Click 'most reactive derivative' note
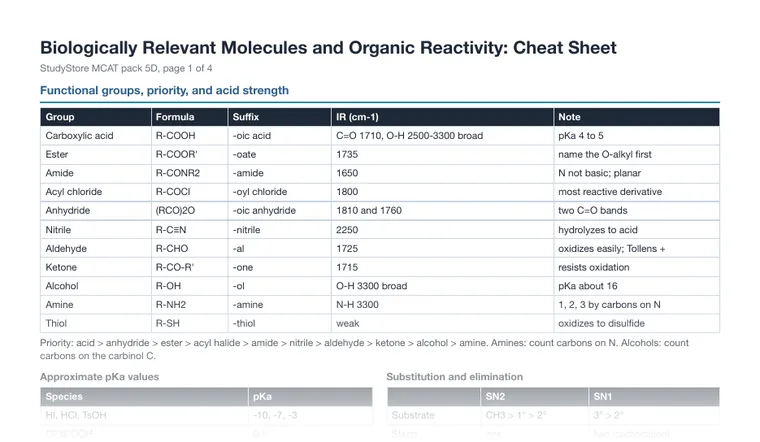Image resolution: width=760 pixels, height=442 pixels. point(636,192)
